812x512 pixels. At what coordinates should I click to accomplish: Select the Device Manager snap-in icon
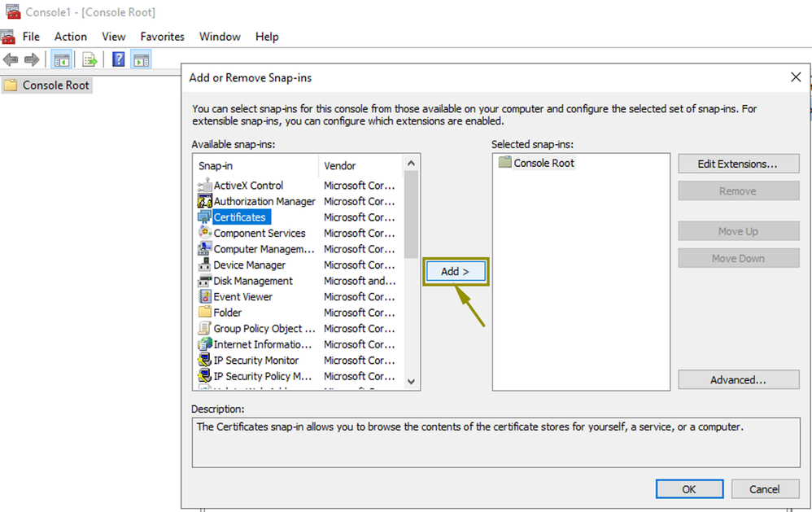coord(204,265)
